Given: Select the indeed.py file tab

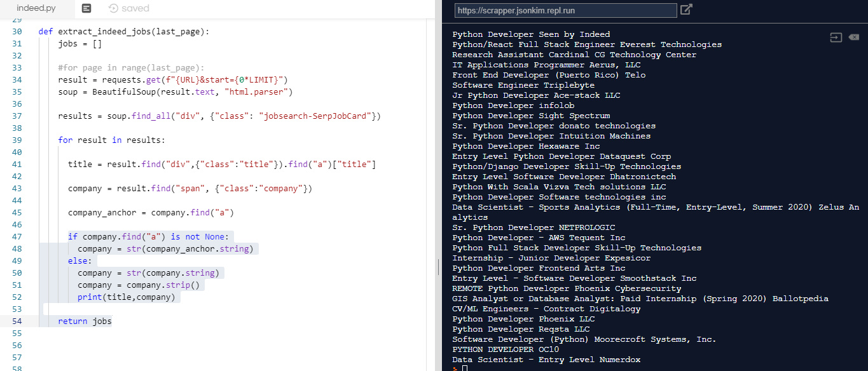Looking at the screenshot, I should (36, 8).
